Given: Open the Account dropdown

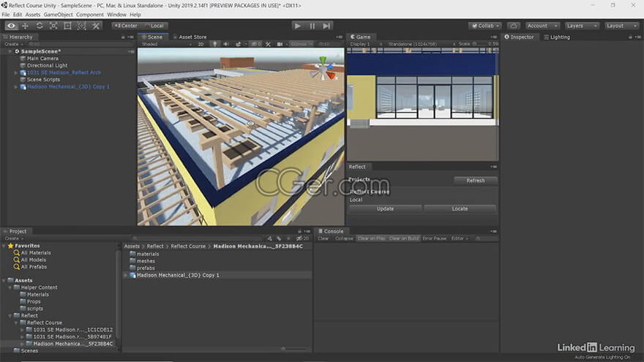Looking at the screenshot, I should pos(542,26).
